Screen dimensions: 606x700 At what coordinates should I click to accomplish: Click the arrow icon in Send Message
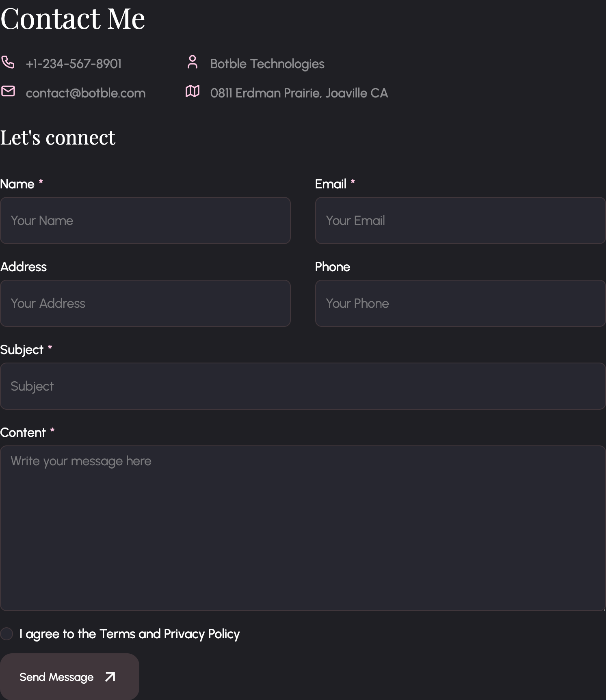pos(110,677)
